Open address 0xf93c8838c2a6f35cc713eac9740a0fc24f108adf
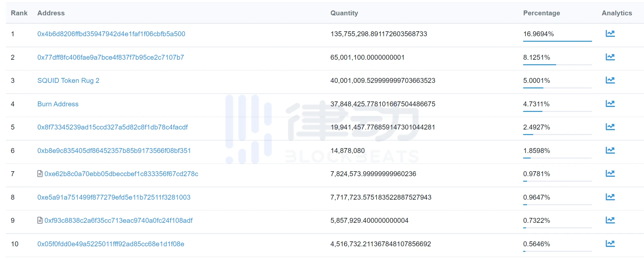Screen dimensions: 644x259 [119, 221]
